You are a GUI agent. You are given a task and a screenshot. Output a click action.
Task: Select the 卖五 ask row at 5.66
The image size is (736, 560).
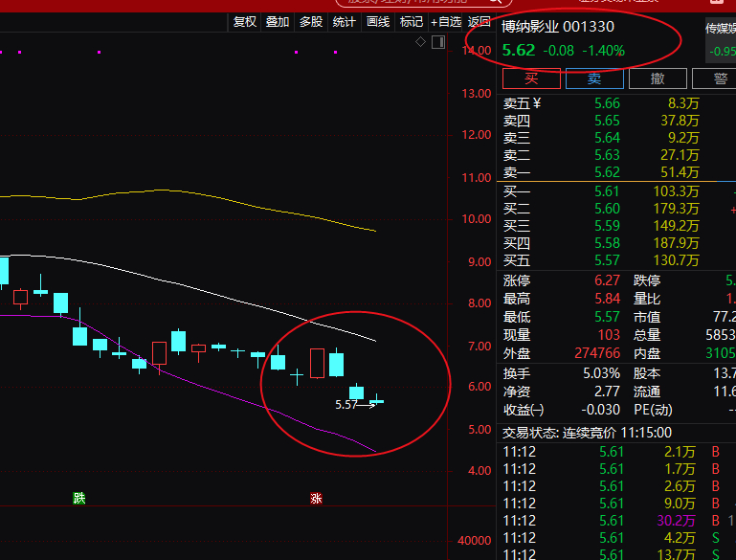point(601,103)
